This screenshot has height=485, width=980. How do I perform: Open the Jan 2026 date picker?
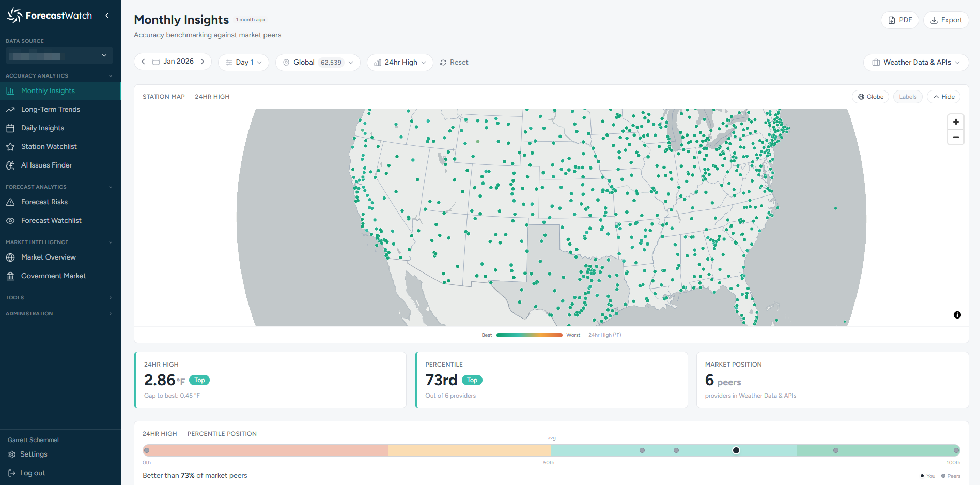pos(173,62)
